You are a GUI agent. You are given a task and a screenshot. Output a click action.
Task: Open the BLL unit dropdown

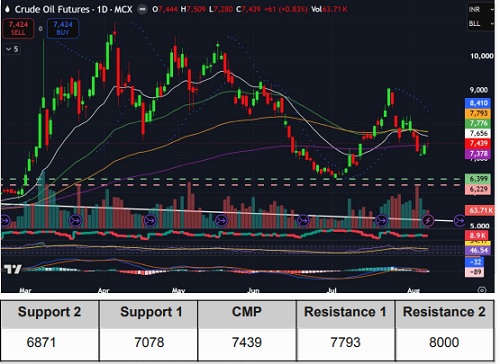(480, 23)
